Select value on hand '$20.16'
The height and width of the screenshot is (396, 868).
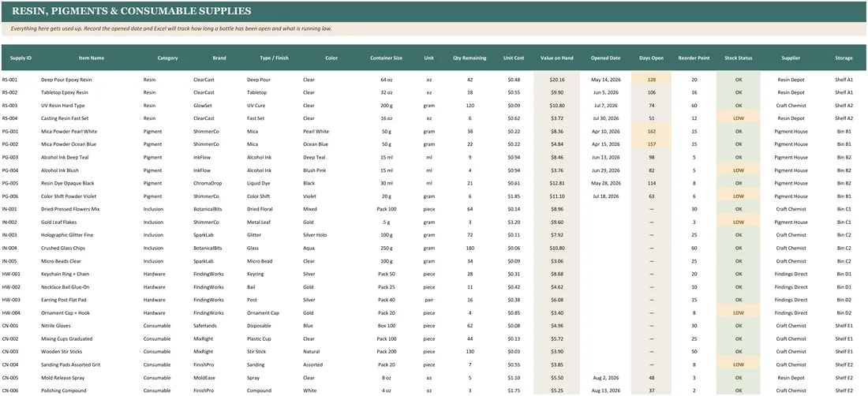(557, 80)
